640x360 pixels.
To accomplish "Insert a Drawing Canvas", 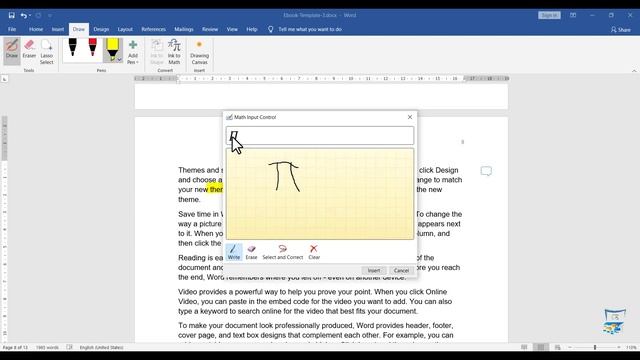I will 199,51.
